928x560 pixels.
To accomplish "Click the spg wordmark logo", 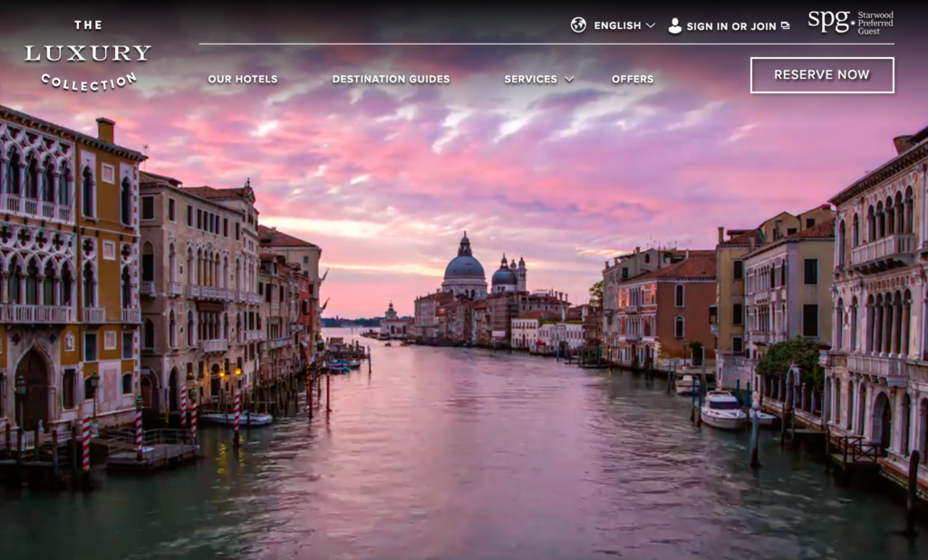I will pyautogui.click(x=829, y=20).
